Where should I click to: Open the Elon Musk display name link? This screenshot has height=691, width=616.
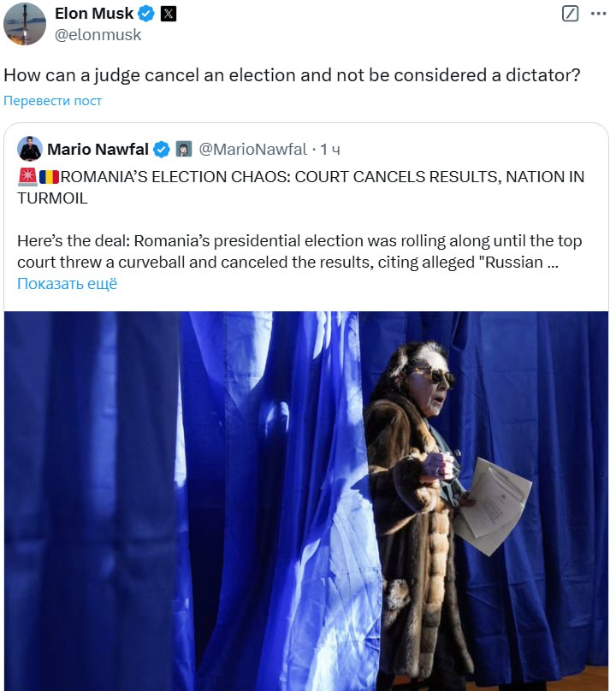click(94, 14)
